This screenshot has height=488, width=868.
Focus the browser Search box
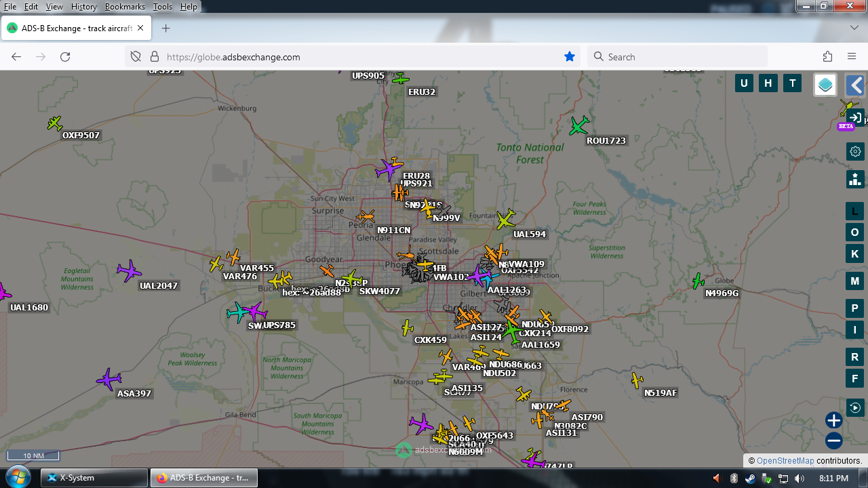[x=677, y=57]
